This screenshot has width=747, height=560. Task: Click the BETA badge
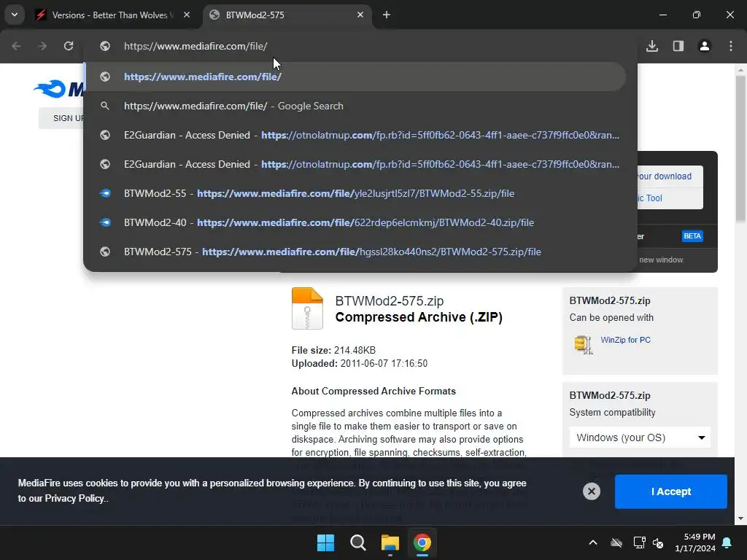tap(692, 236)
